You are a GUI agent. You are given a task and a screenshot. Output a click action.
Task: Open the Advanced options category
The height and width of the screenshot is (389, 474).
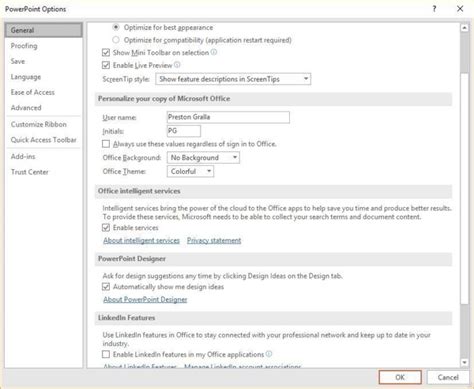tap(26, 108)
